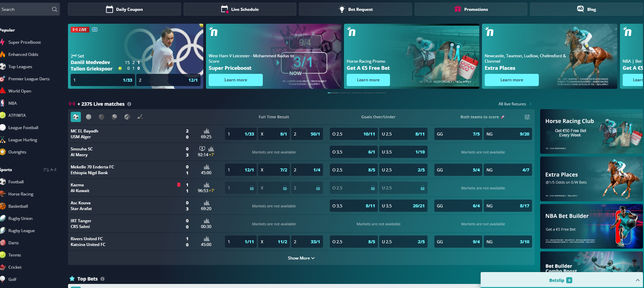Toggle sports A-Z sort order
This screenshot has height=288, width=644.
[50, 170]
